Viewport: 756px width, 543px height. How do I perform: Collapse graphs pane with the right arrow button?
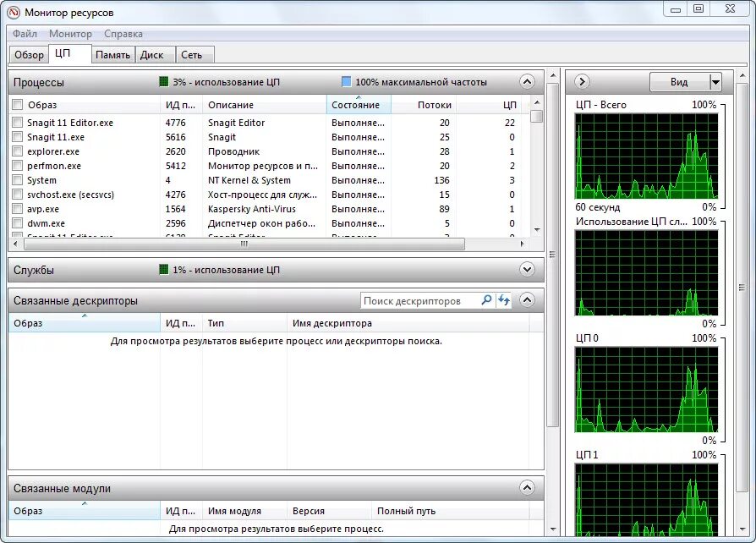tap(582, 81)
